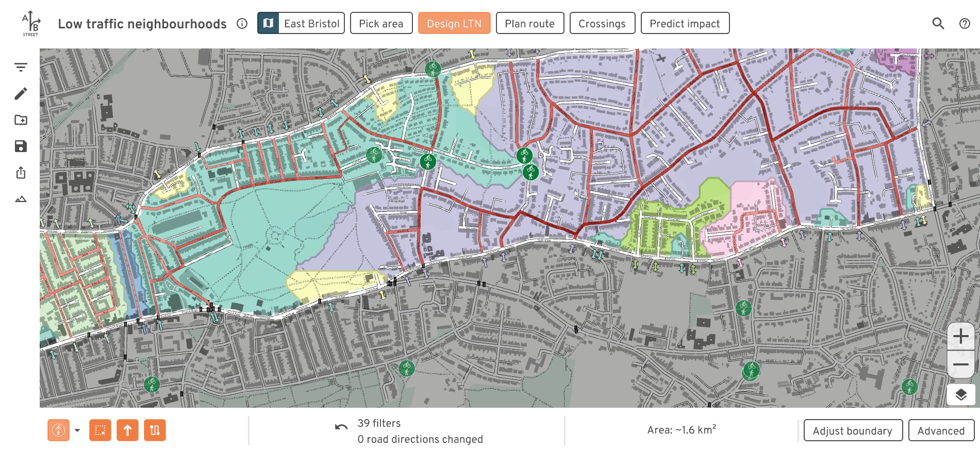Open the East Bristol map selector
This screenshot has height=450, width=980.
click(x=301, y=23)
